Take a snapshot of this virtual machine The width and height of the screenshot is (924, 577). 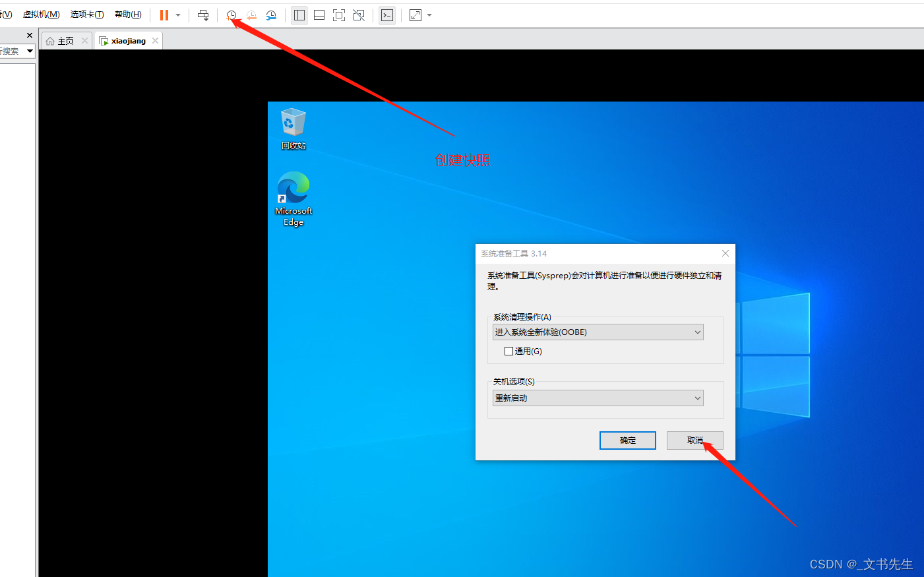pos(231,15)
